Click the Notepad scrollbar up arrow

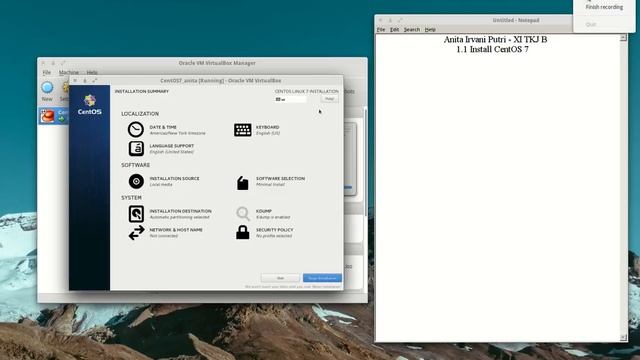pos(623,38)
